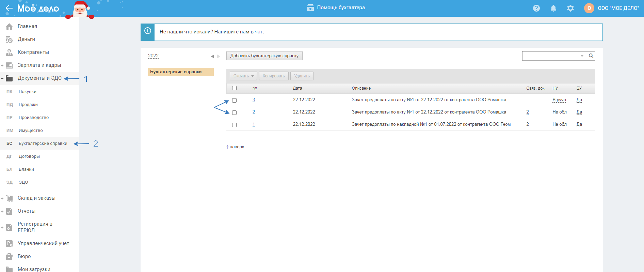This screenshot has width=644, height=272.
Task: Click Добавить бухгалтерскую справку button
Action: click(x=264, y=56)
